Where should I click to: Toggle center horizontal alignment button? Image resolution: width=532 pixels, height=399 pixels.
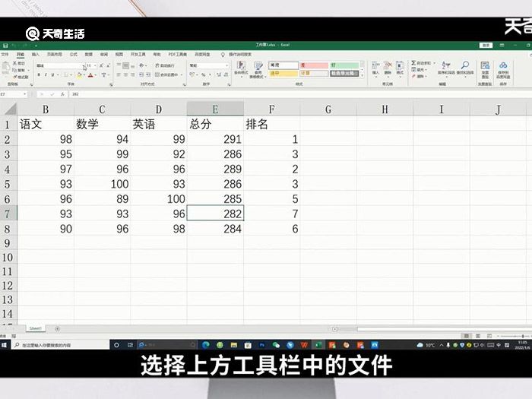(x=125, y=74)
